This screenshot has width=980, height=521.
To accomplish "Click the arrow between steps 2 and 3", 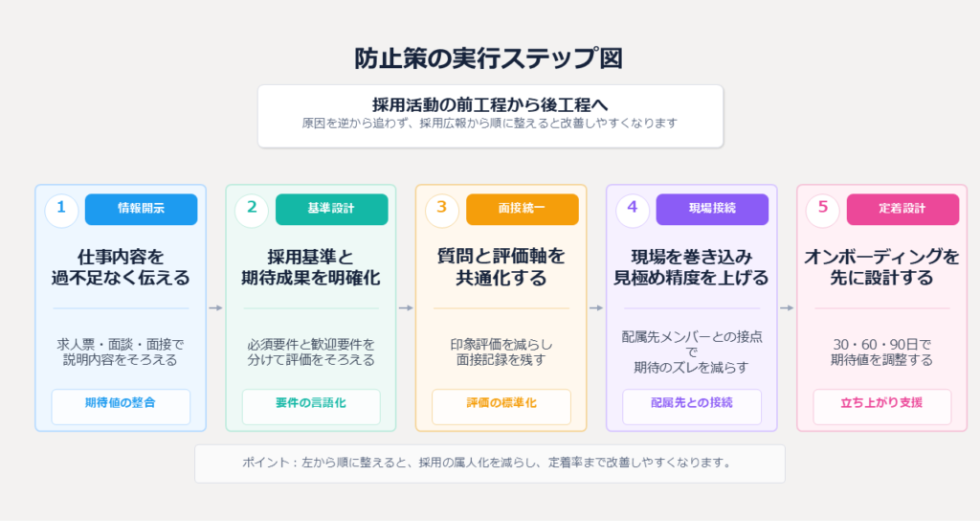I will tap(406, 308).
